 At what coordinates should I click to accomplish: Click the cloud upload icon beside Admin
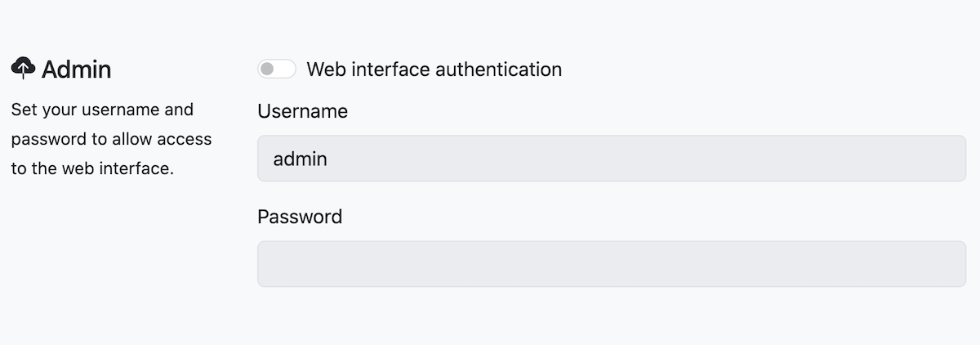coord(23,69)
